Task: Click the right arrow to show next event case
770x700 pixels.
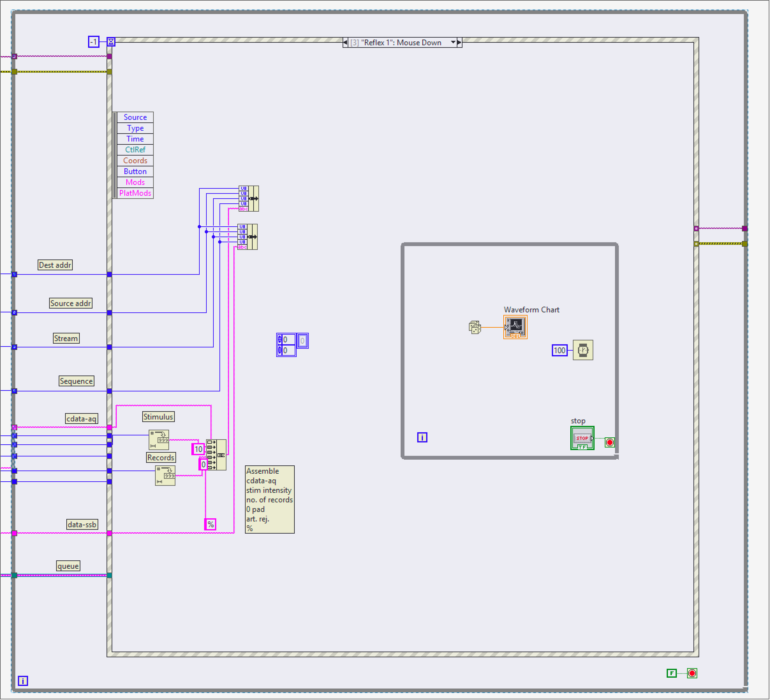Action: point(459,42)
